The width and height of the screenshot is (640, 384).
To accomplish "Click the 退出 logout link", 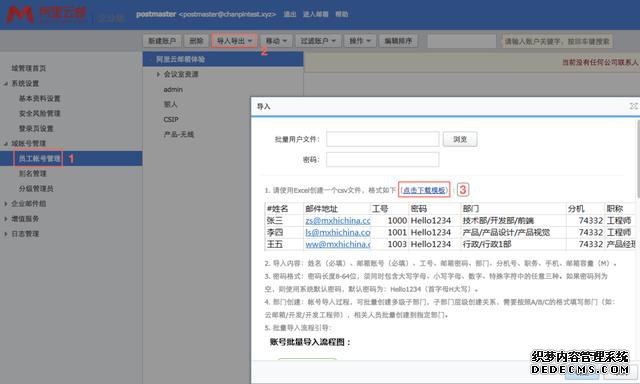I will (x=289, y=14).
